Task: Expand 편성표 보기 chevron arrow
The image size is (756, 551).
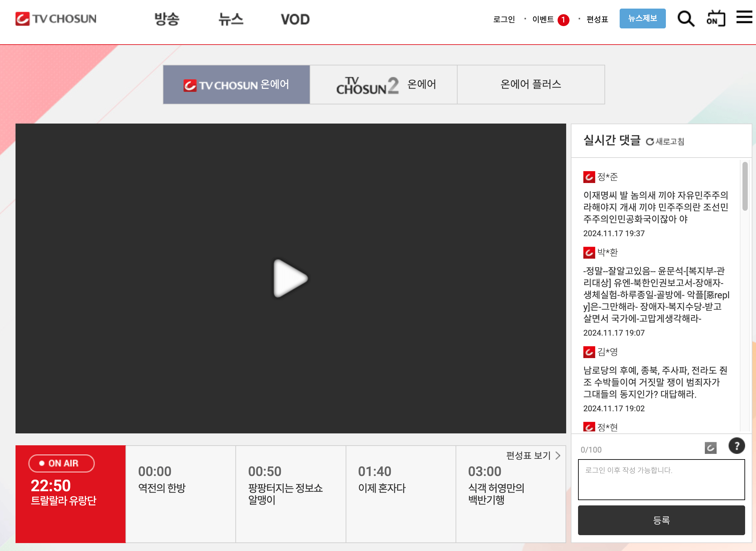Action: tap(558, 456)
